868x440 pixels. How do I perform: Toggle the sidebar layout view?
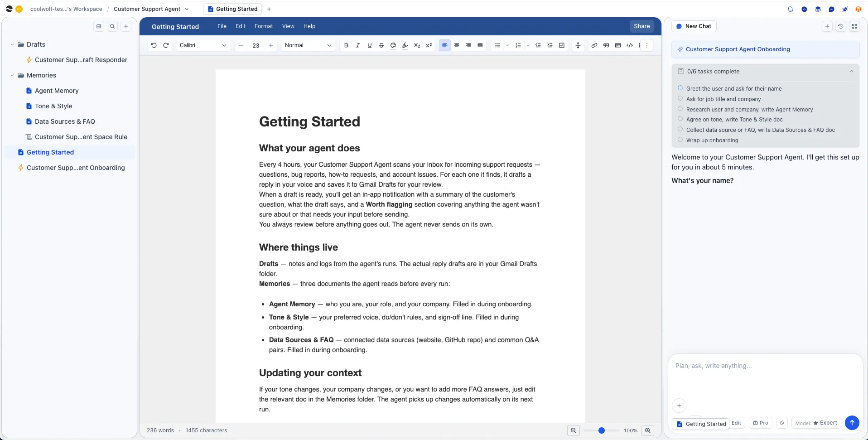pyautogui.click(x=99, y=26)
